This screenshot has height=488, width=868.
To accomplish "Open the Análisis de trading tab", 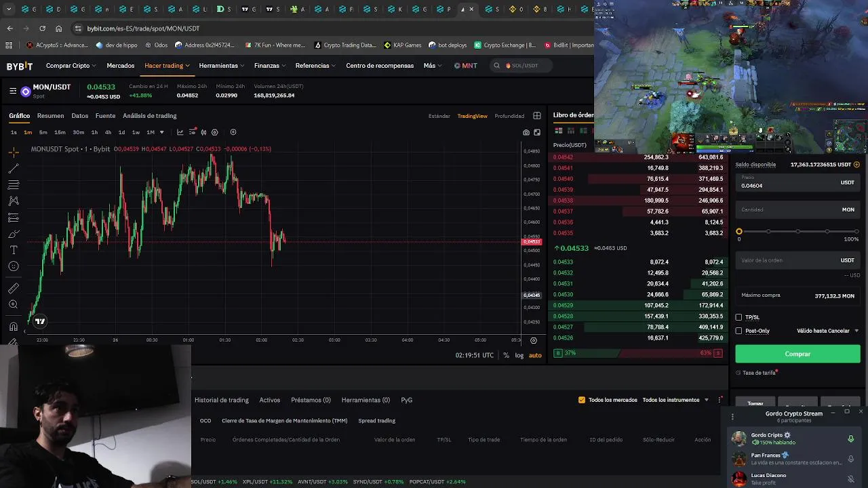I will click(150, 116).
